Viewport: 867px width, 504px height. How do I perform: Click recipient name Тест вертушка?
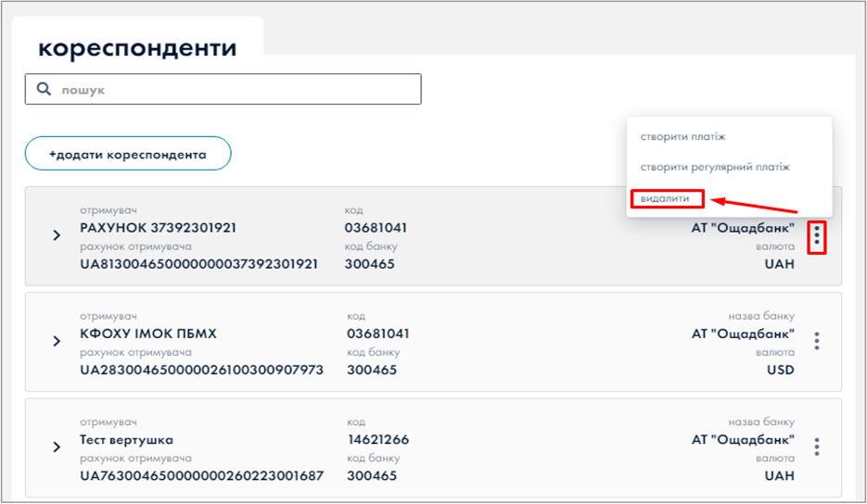pyautogui.click(x=127, y=440)
